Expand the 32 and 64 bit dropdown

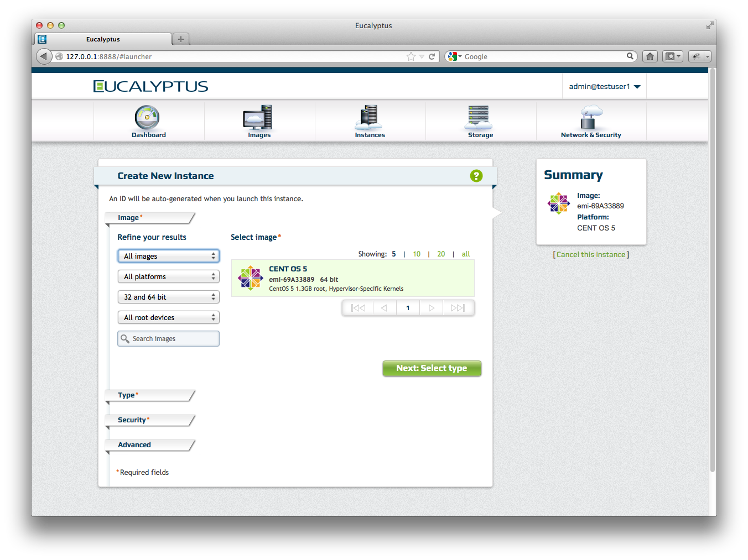(168, 297)
